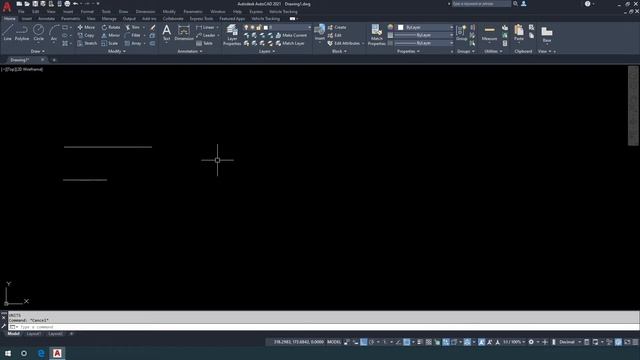
Task: Click the Measure utility tool
Action: pyautogui.click(x=489, y=33)
